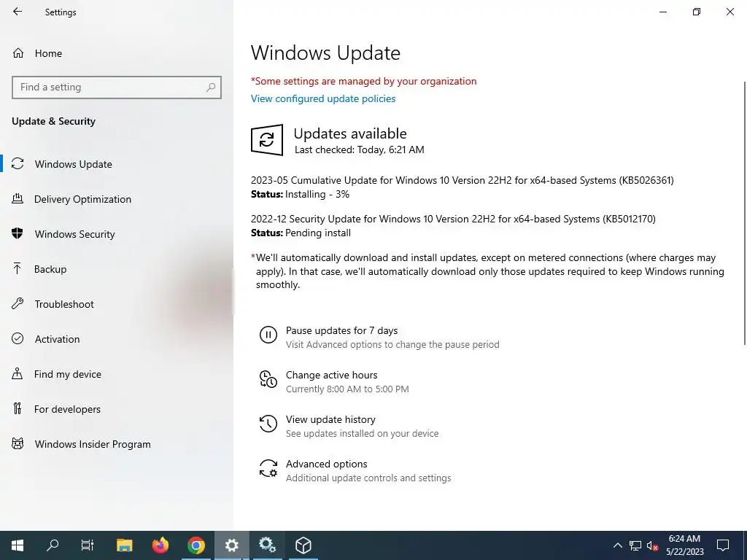Click the Updates available refresh icon
Image resolution: width=747 pixels, height=560 pixels.
[267, 140]
